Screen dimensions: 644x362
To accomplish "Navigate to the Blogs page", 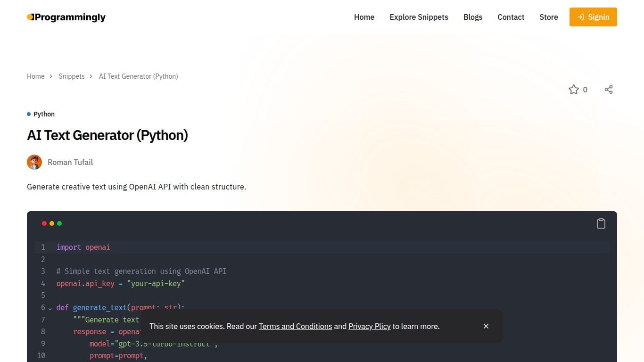I will (x=473, y=17).
